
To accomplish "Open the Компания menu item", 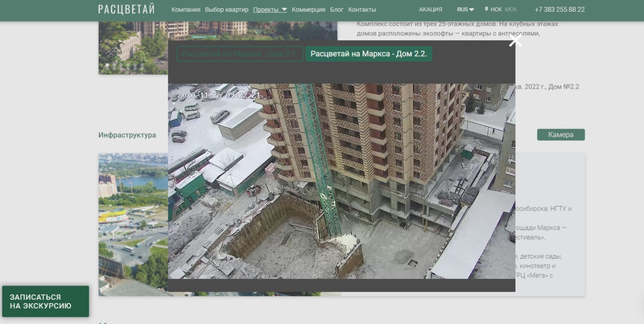I will [x=186, y=10].
